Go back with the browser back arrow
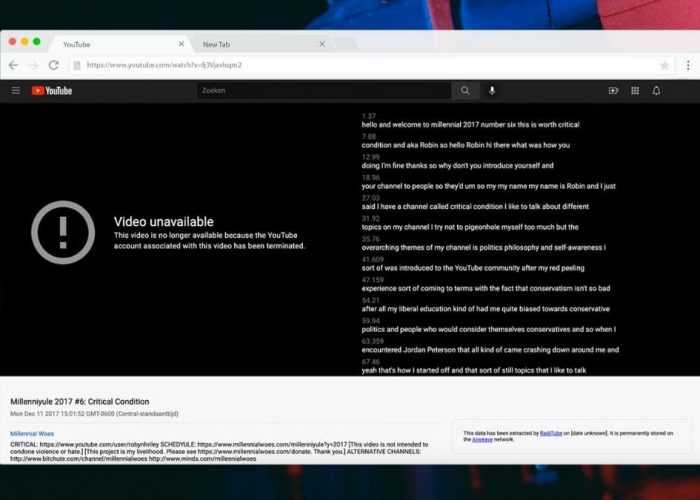Screen dimensions: 700x500 click(13, 65)
